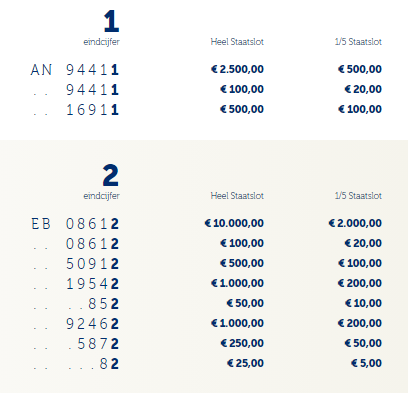
Task: Click the 1/5 Staatslot header in section 1
Action: pyautogui.click(x=358, y=42)
